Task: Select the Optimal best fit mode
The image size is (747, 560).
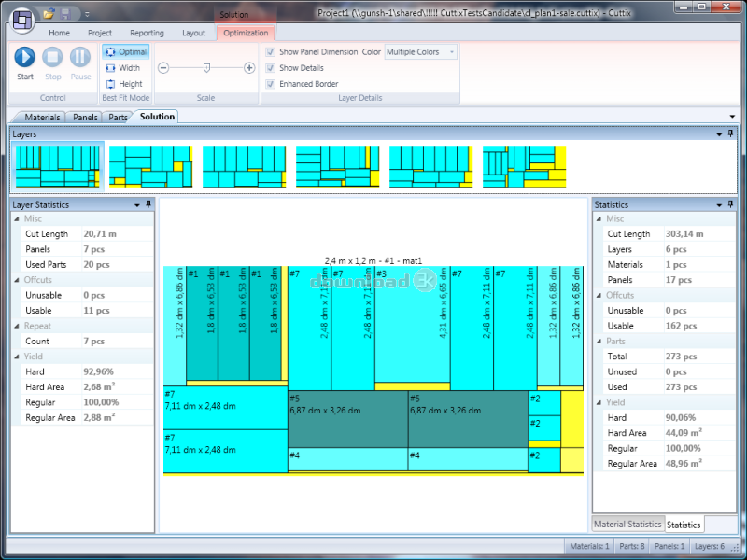Action: pos(126,52)
